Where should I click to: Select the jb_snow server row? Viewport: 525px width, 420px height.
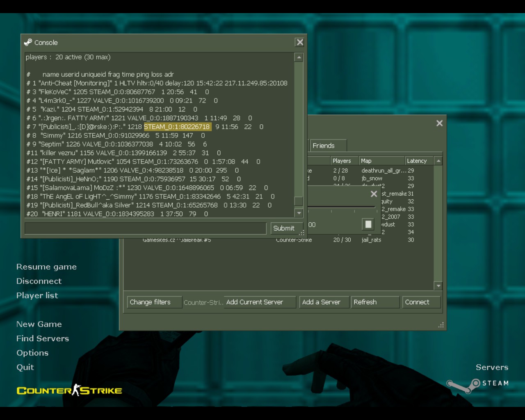370,178
